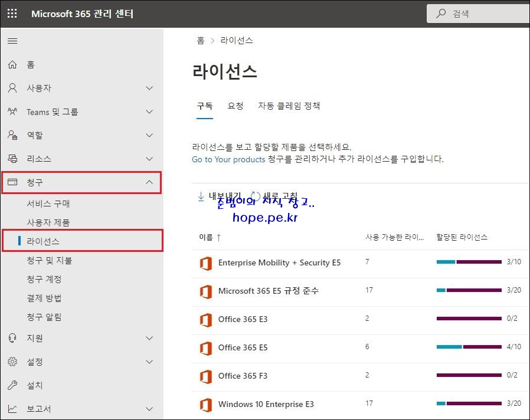
Task: Click the 새로 고침 refresh icon
Action: coord(255,196)
